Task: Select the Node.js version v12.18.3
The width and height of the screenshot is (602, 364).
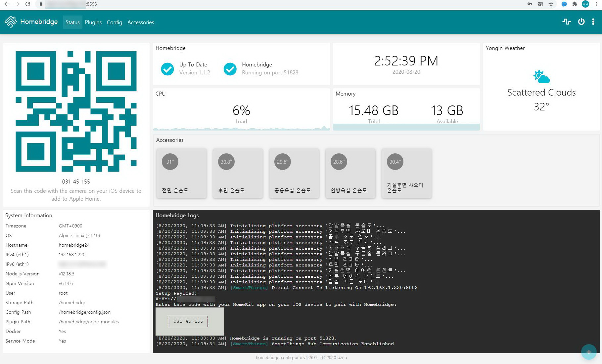Action: click(67, 274)
